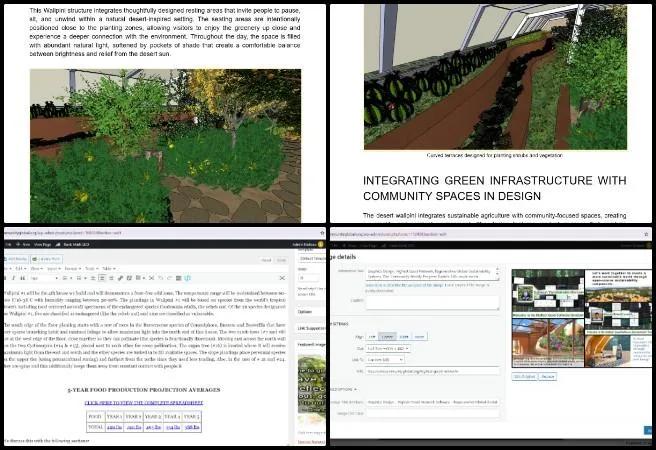Open the user avatar in the admin bar
This screenshot has width=656, height=450.
pyautogui.click(x=320, y=244)
